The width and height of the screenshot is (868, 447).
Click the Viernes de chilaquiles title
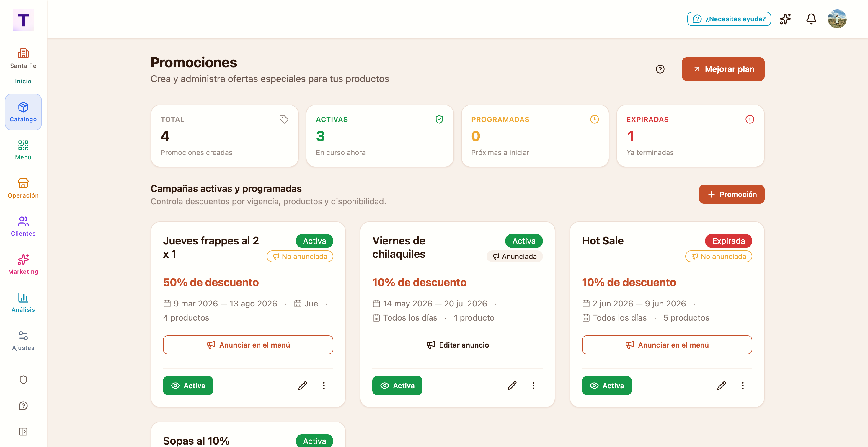(399, 247)
